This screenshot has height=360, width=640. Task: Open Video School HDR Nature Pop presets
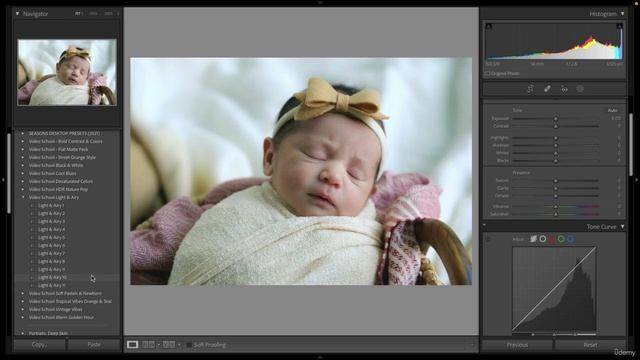[58, 189]
